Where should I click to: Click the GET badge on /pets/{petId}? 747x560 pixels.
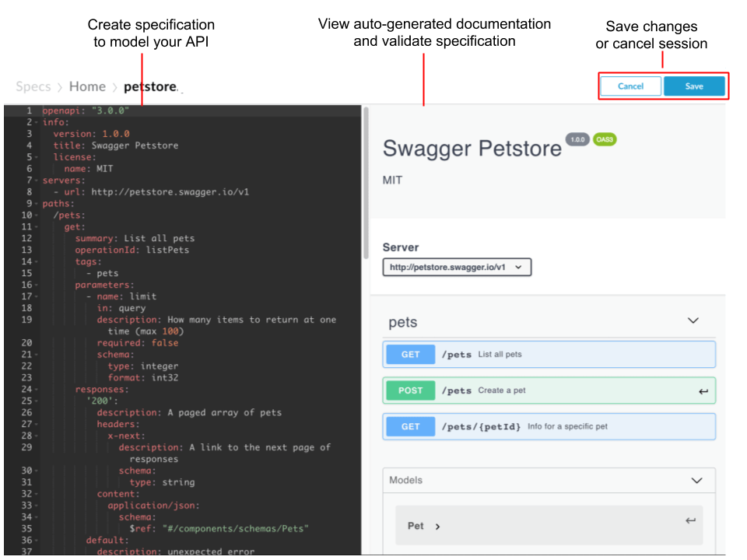pos(409,426)
